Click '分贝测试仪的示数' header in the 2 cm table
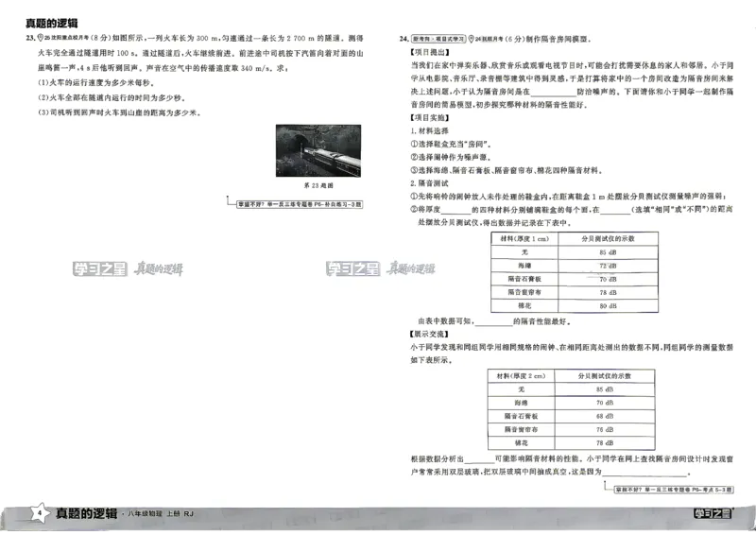Viewport: 756px width, 535px height. click(605, 376)
